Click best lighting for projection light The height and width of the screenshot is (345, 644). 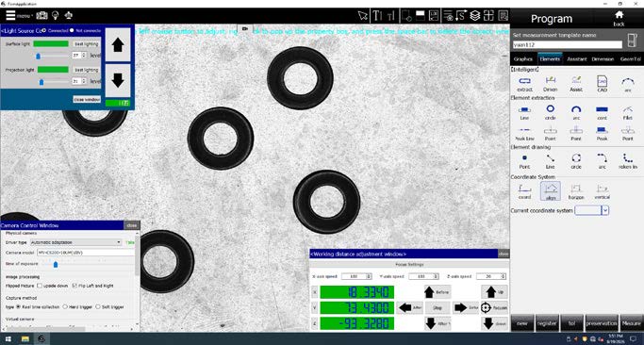click(x=86, y=70)
